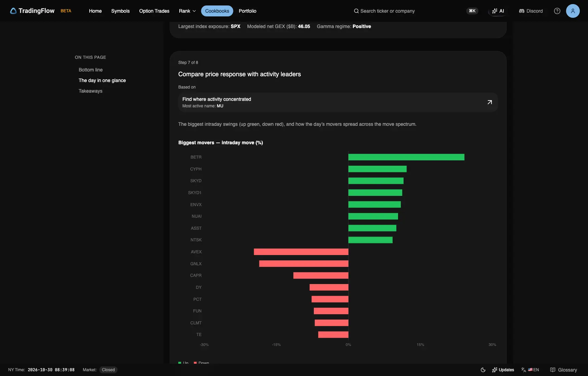Click the NY Time clock value

pyautogui.click(x=51, y=370)
